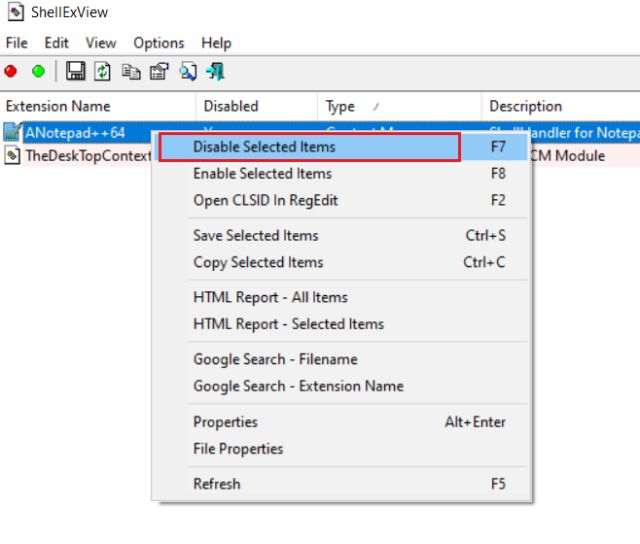
Task: Open the Options menu
Action: pyautogui.click(x=159, y=43)
